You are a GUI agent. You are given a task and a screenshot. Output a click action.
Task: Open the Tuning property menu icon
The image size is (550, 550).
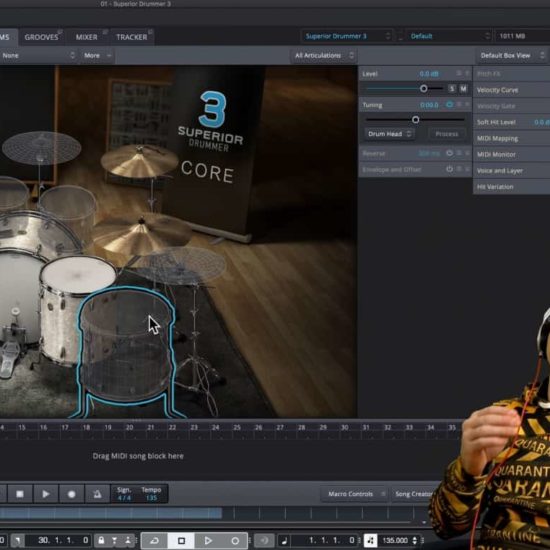tap(459, 104)
